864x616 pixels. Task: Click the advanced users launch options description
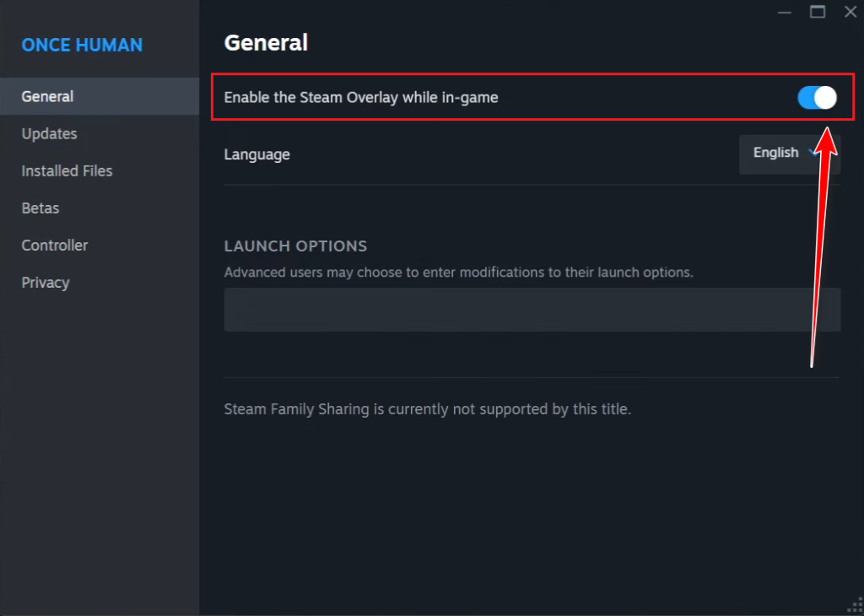coord(458,273)
